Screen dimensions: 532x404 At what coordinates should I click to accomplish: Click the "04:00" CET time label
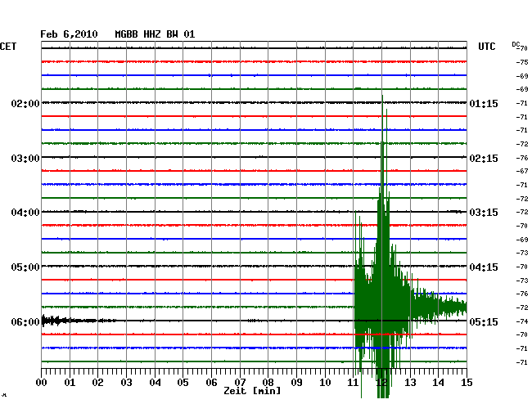(x=25, y=213)
